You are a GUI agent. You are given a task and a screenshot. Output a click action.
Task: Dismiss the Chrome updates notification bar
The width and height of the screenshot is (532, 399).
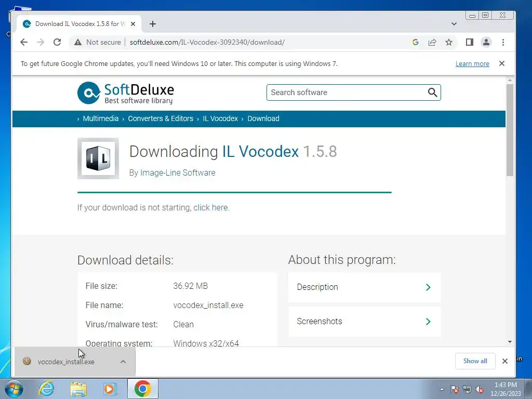coord(502,63)
